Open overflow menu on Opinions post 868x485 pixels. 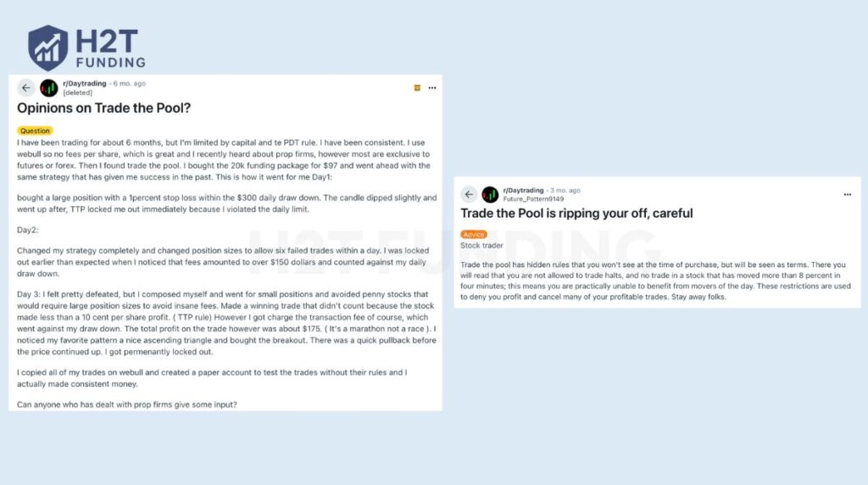pos(432,87)
